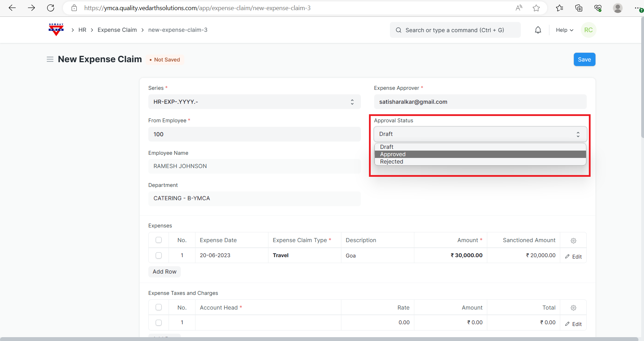Tick the checkbox for Travel expense row
The image size is (644, 341).
pos(158,255)
